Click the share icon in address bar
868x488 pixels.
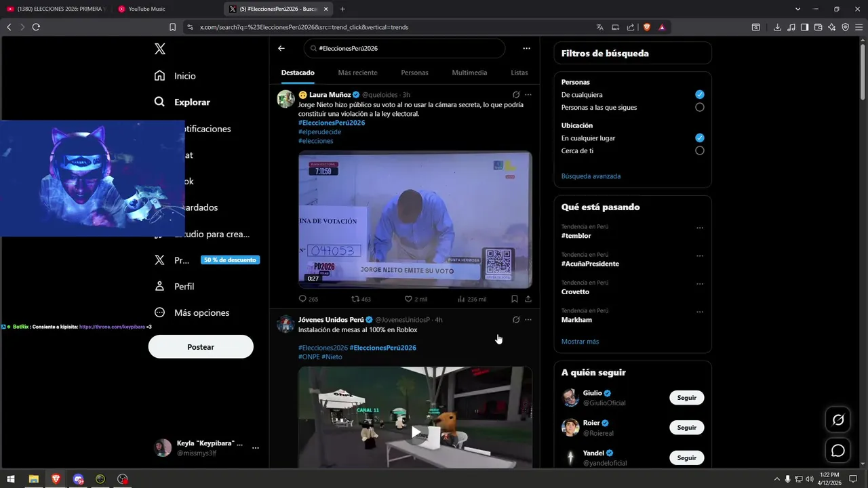(x=631, y=27)
